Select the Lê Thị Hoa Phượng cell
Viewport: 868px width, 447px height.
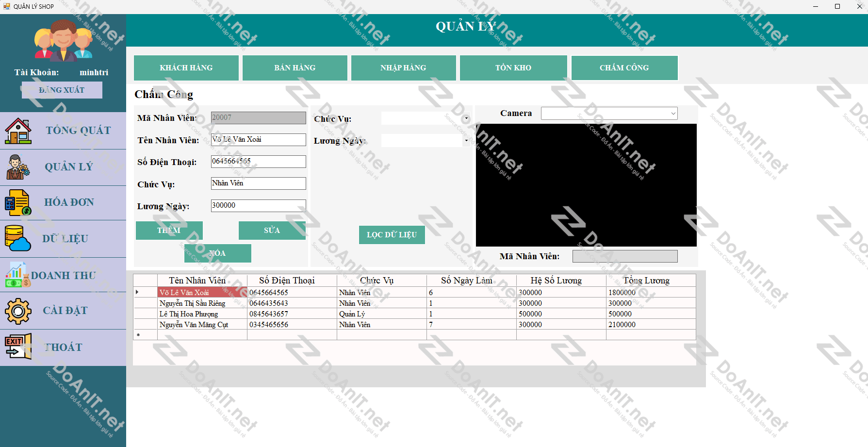click(202, 314)
